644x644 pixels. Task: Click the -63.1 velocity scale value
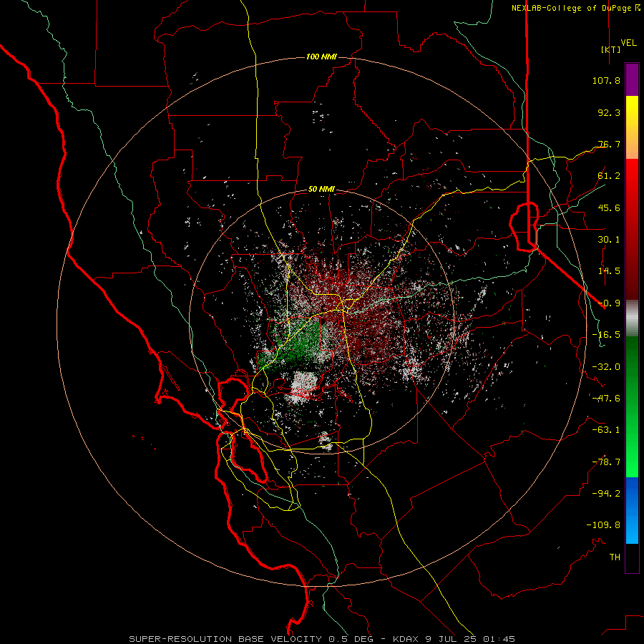(606, 430)
